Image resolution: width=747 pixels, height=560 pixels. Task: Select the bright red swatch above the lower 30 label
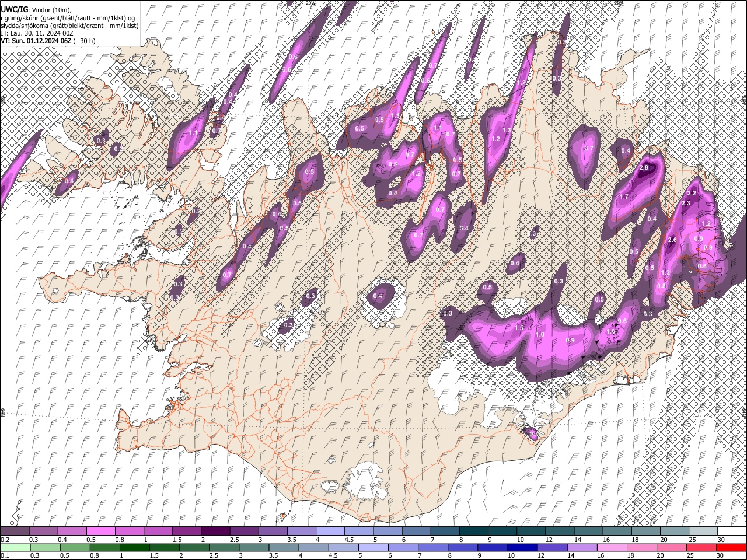(x=731, y=548)
